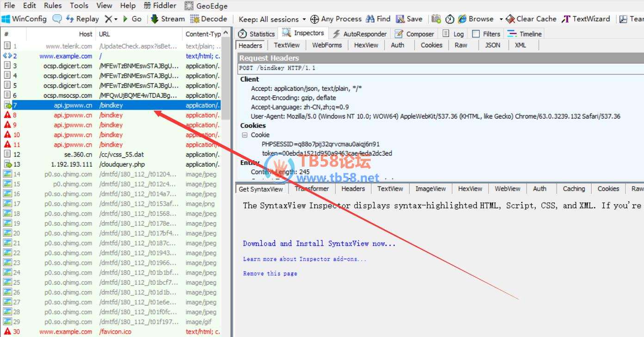Image resolution: width=644 pixels, height=337 pixels.
Task: Switch to the AutoResponder tab
Action: point(360,34)
